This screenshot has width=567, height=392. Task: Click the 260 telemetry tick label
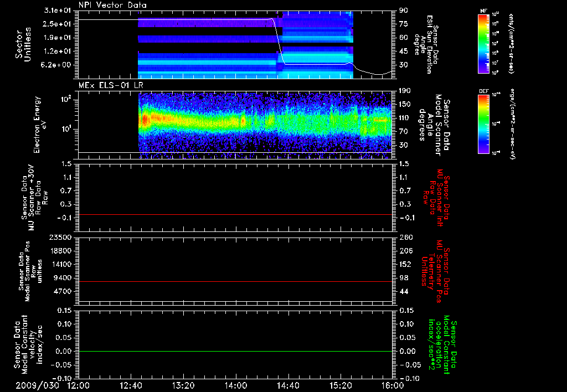pos(405,238)
